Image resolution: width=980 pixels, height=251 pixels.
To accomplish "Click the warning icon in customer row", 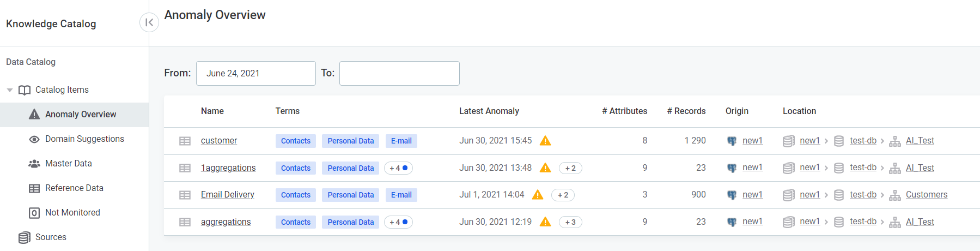I will pyautogui.click(x=545, y=141).
